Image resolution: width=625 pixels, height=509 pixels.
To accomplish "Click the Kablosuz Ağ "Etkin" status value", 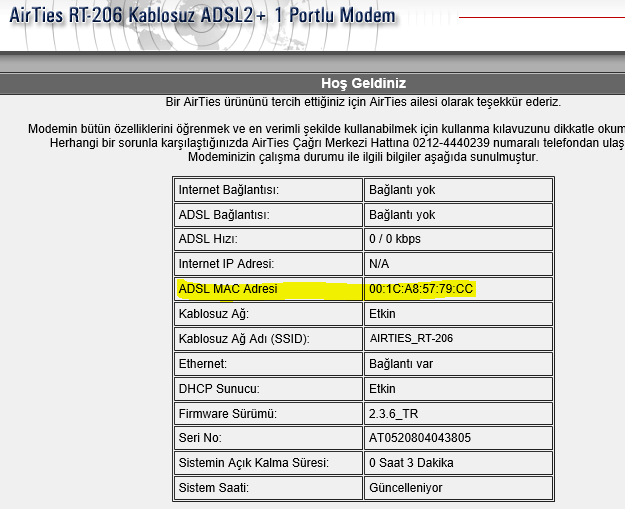I will pyautogui.click(x=385, y=314).
